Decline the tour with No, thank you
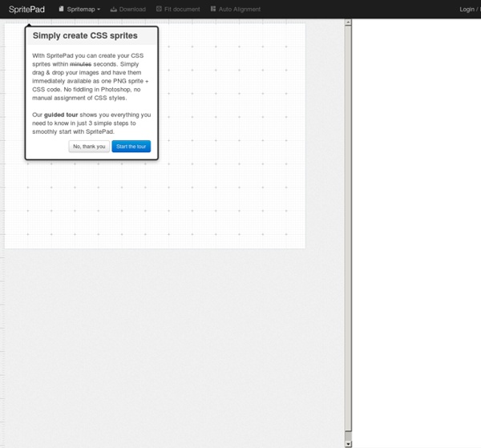Screen dimensions: 481x448 pos(89,147)
